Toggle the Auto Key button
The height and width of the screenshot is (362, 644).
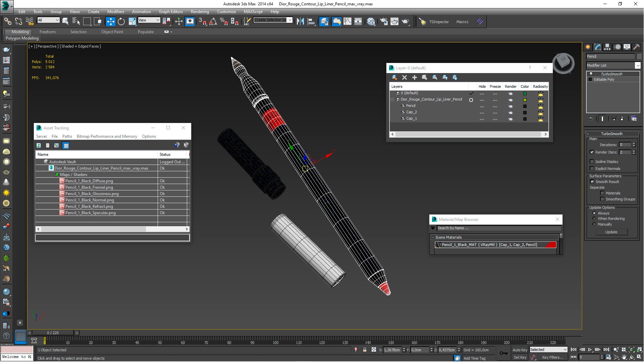tap(520, 350)
